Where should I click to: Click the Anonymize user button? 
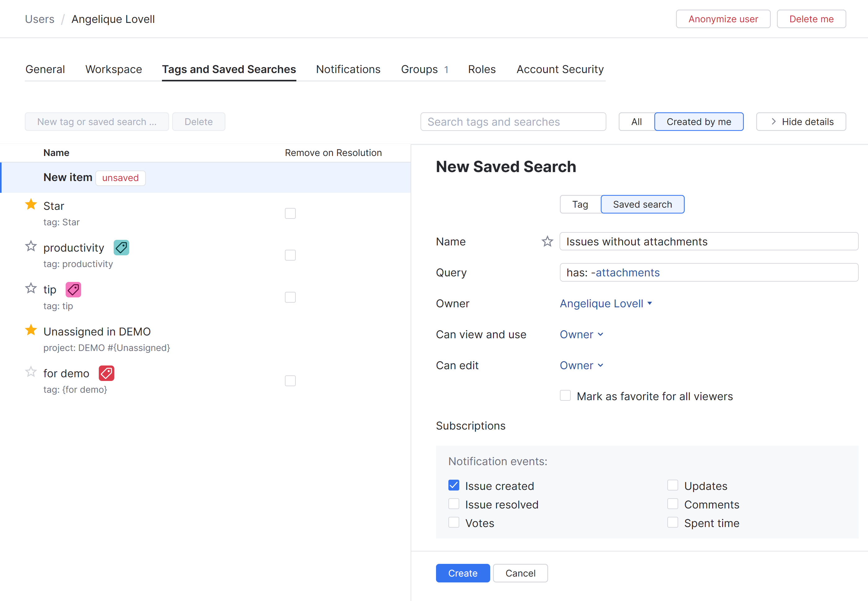[x=722, y=19]
